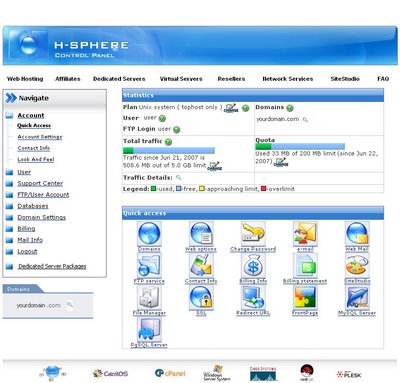Open the FAQ menu item
This screenshot has width=400, height=383.
point(383,79)
